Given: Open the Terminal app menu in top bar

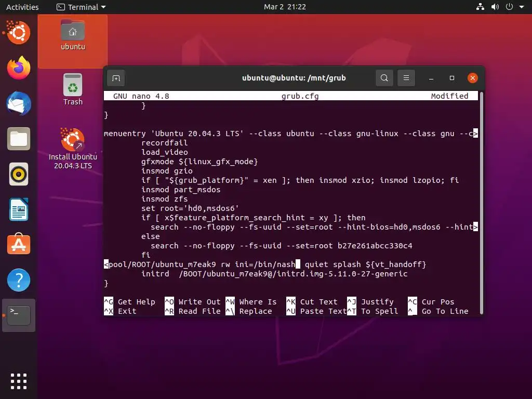Looking at the screenshot, I should pos(82,7).
